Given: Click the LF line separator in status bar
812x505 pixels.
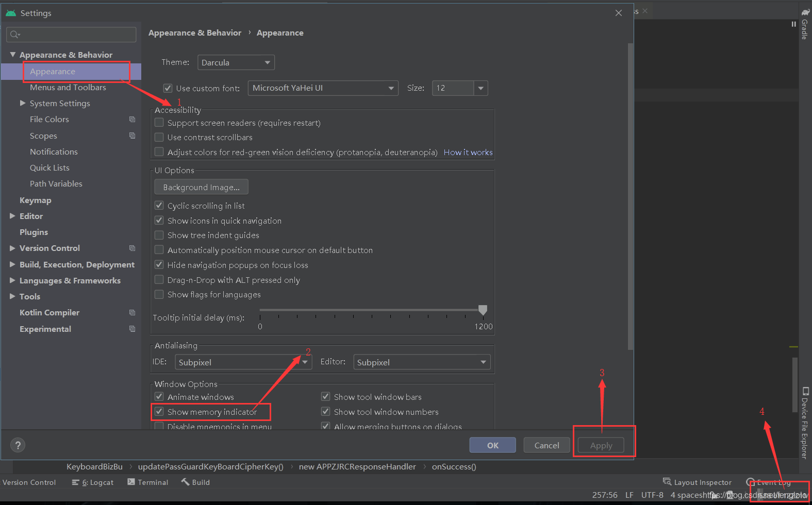Looking at the screenshot, I should pyautogui.click(x=629, y=495).
